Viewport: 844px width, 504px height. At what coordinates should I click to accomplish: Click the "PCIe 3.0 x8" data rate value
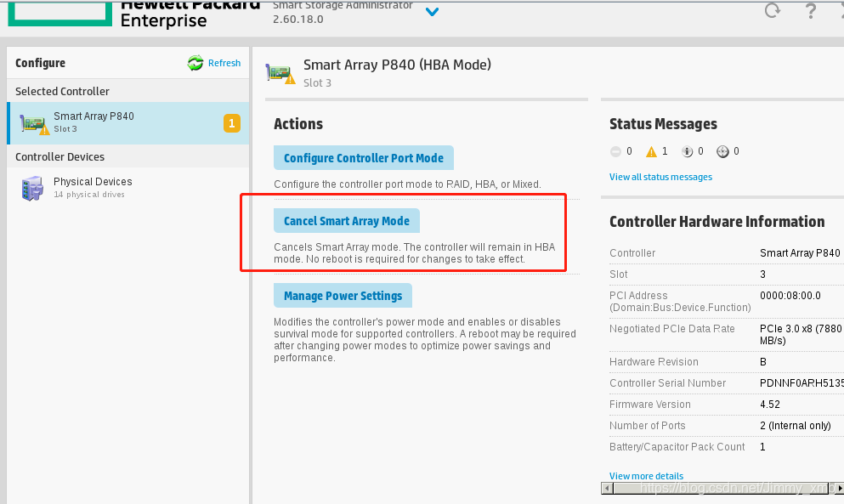[x=801, y=334]
